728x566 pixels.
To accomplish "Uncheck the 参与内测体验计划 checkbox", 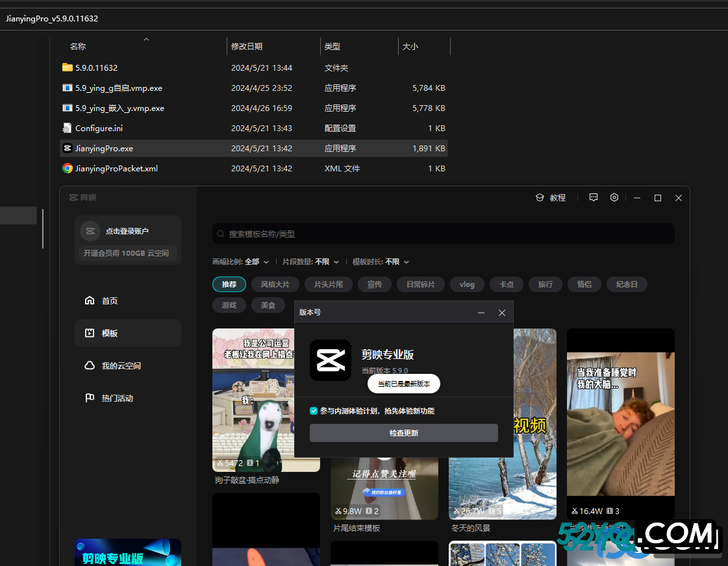I will 314,411.
